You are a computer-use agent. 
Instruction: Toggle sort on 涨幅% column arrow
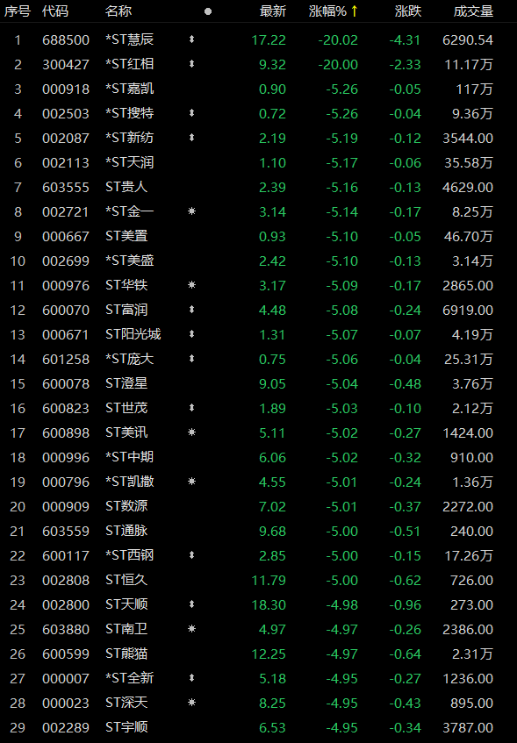(354, 11)
